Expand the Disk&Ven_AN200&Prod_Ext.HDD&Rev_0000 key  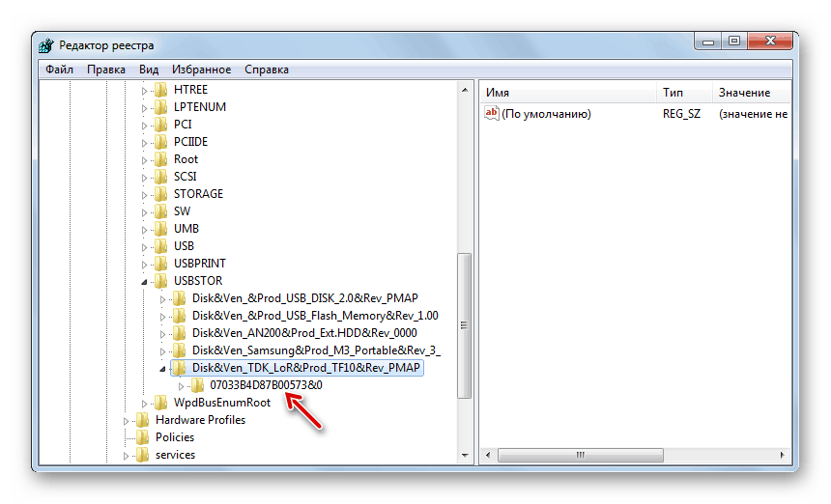(x=162, y=335)
